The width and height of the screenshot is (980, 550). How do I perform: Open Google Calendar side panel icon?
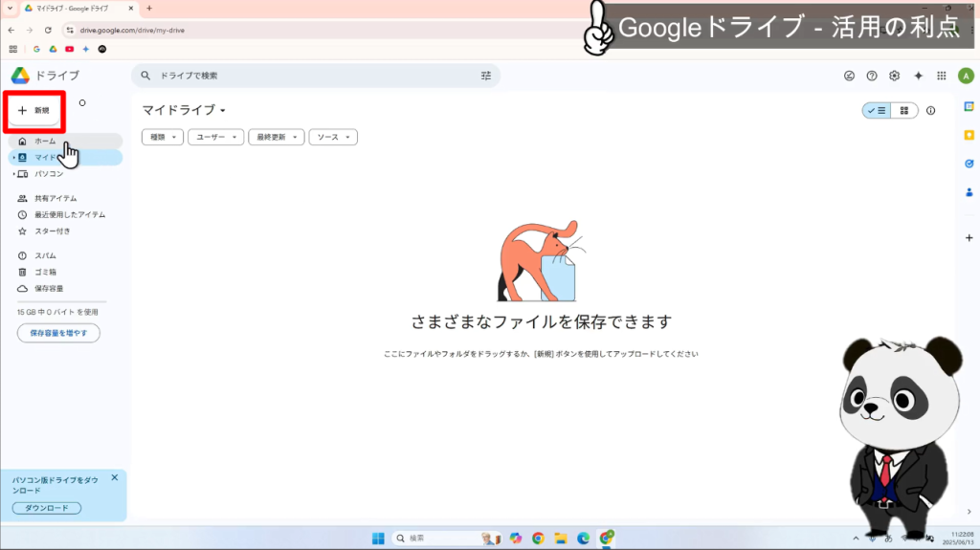click(x=969, y=107)
